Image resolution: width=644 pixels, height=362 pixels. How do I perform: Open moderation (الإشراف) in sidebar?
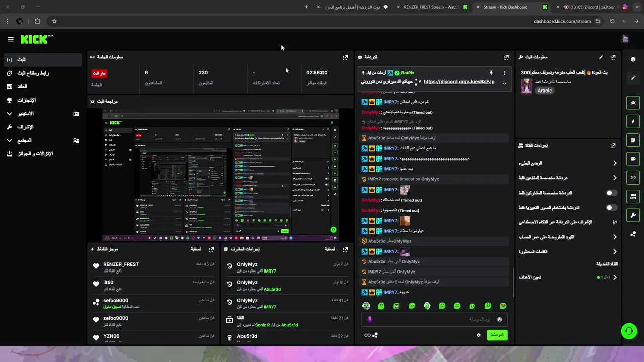click(43, 127)
